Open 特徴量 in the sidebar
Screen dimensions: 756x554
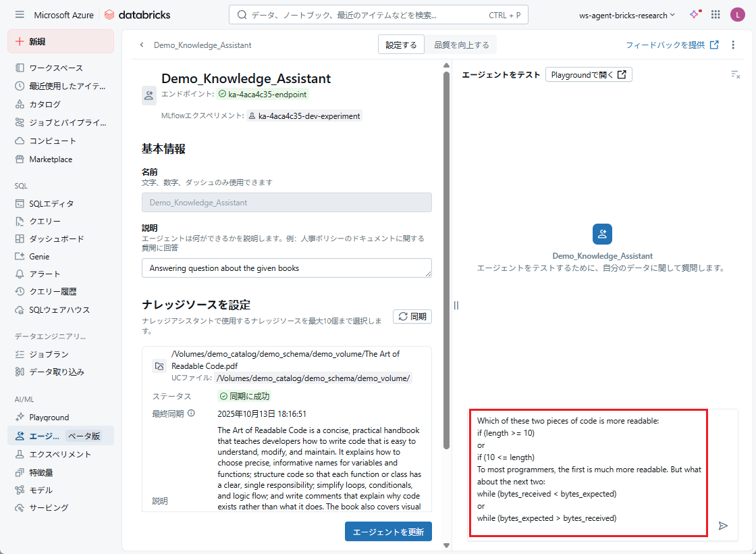tap(61, 472)
